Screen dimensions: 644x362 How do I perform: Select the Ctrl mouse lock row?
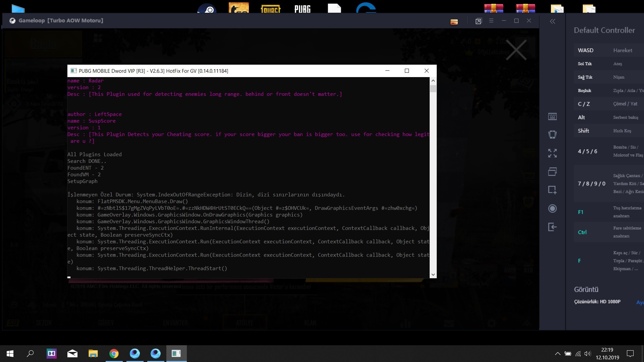coord(609,232)
